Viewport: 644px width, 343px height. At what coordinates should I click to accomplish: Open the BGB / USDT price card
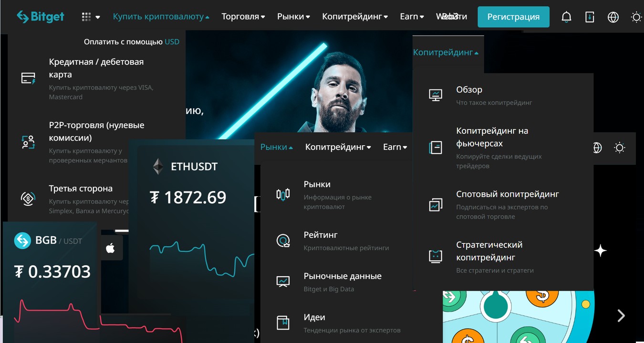coord(50,282)
